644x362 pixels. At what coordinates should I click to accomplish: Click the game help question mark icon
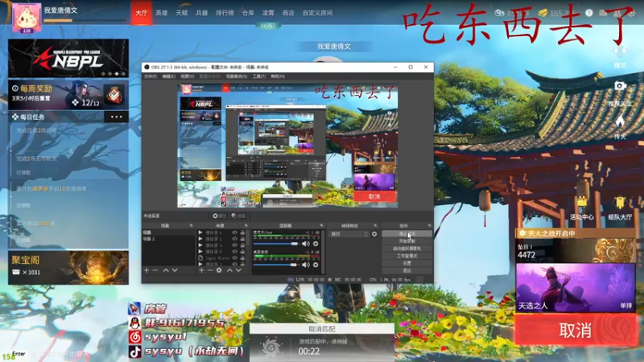pos(589,13)
